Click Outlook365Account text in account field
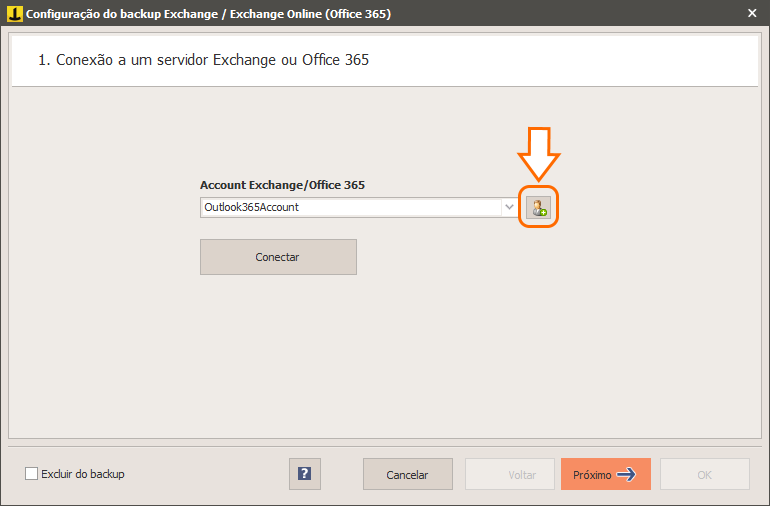The height and width of the screenshot is (506, 770). pos(251,207)
